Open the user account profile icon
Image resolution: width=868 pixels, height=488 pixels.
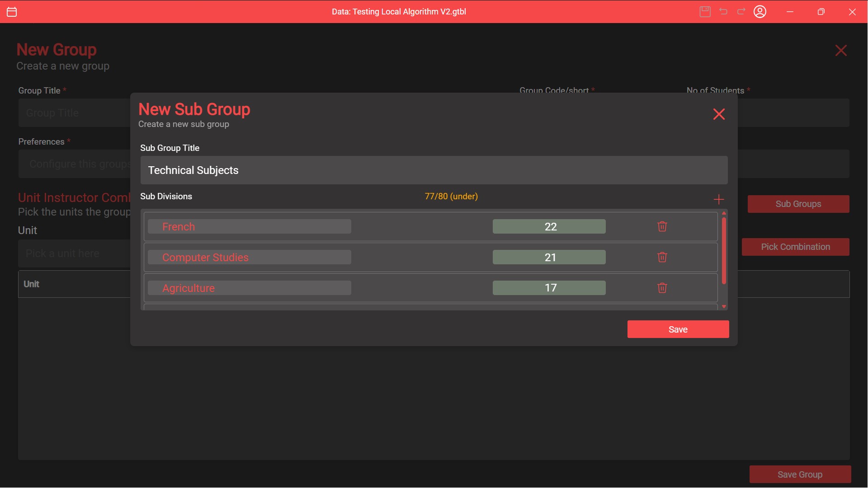click(760, 12)
